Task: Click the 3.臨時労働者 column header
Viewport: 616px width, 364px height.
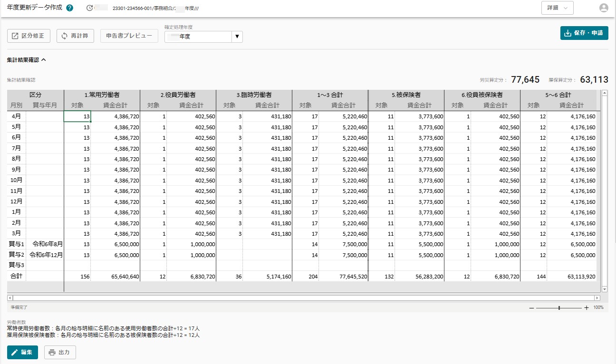Action: tap(254, 95)
